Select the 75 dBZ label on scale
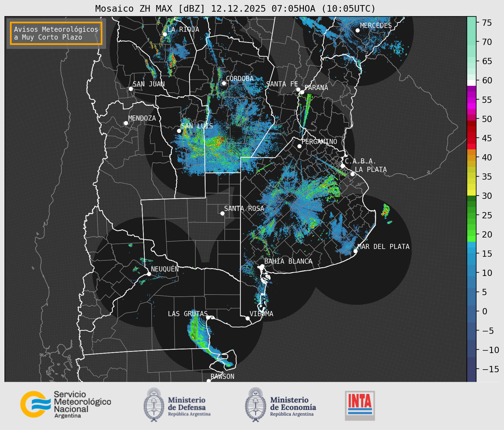 pyautogui.click(x=487, y=23)
